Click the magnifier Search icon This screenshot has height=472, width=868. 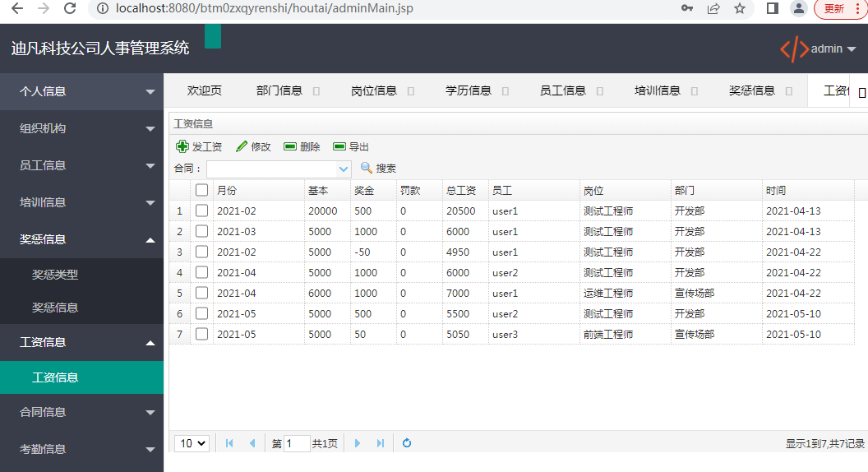coord(366,167)
